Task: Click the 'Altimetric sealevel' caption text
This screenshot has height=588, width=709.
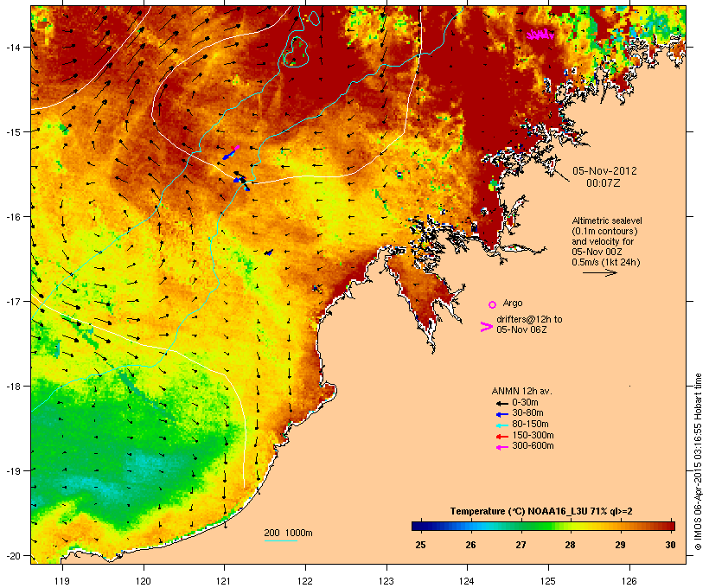Action: tap(607, 220)
